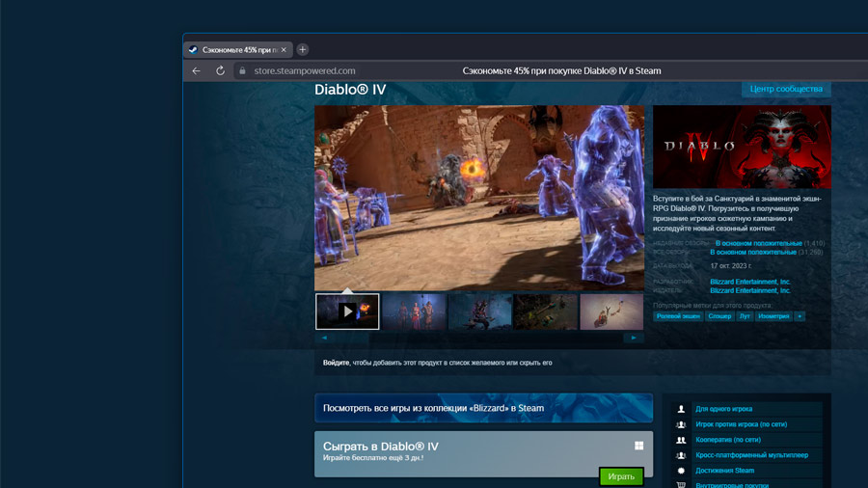This screenshot has height=488, width=868.
Task: Click the Войдите sign-in link
Action: [336, 363]
